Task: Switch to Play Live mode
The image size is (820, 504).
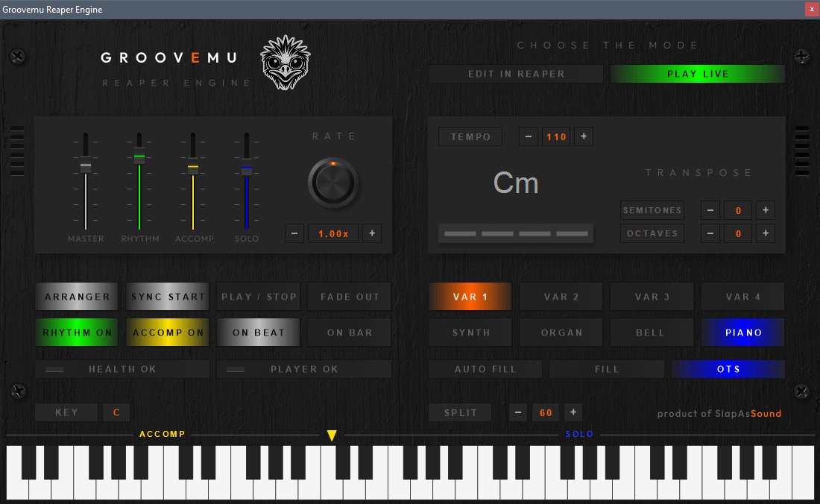Action: point(698,74)
